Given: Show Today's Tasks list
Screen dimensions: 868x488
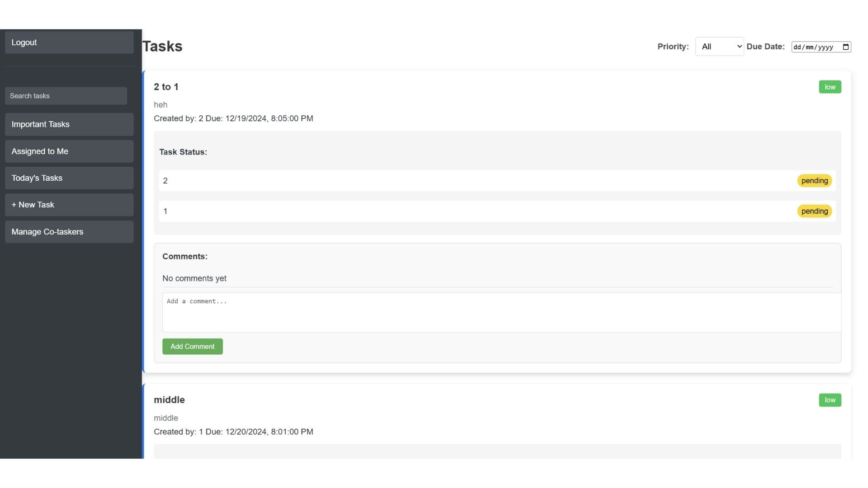Looking at the screenshot, I should click(x=69, y=178).
